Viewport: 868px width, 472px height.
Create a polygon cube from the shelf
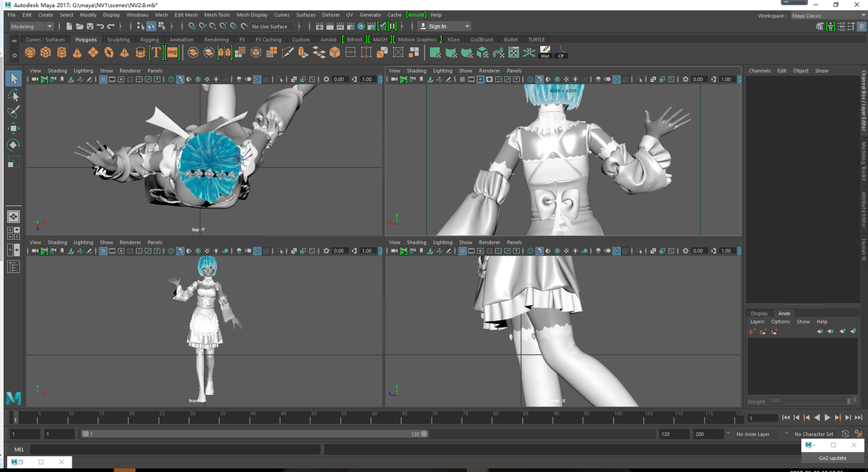[46, 53]
